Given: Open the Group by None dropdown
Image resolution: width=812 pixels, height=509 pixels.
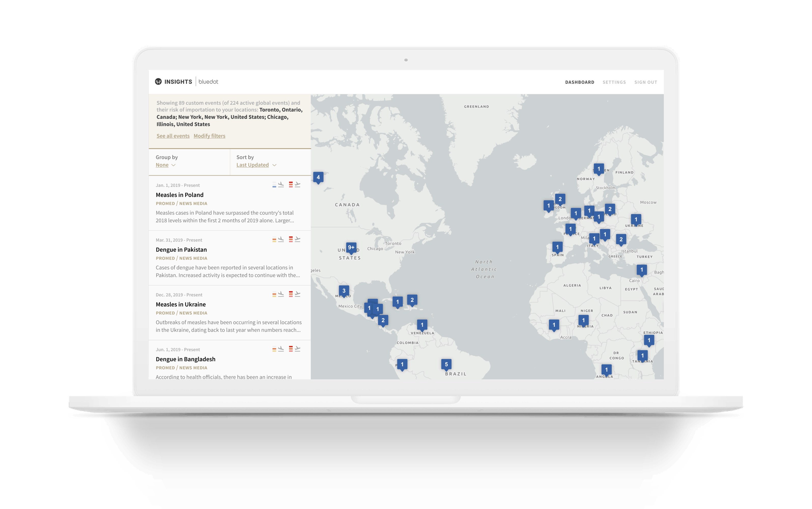Looking at the screenshot, I should [x=166, y=165].
